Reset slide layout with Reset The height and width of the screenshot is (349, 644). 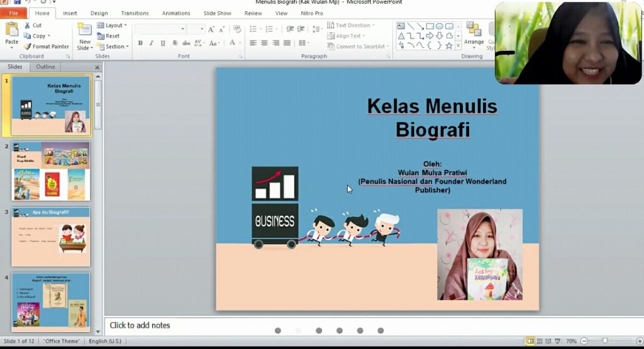tap(108, 36)
